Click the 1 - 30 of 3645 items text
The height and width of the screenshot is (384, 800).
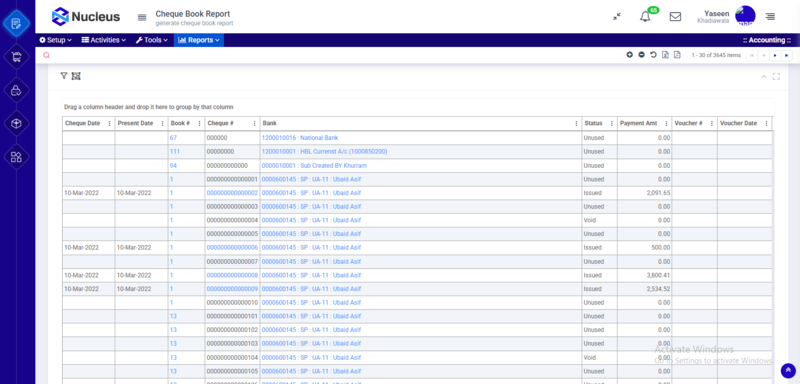click(x=716, y=55)
